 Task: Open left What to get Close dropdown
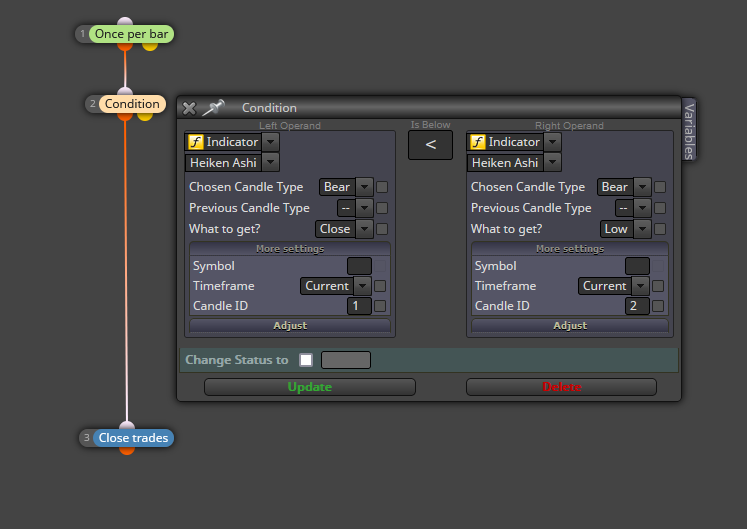364,229
